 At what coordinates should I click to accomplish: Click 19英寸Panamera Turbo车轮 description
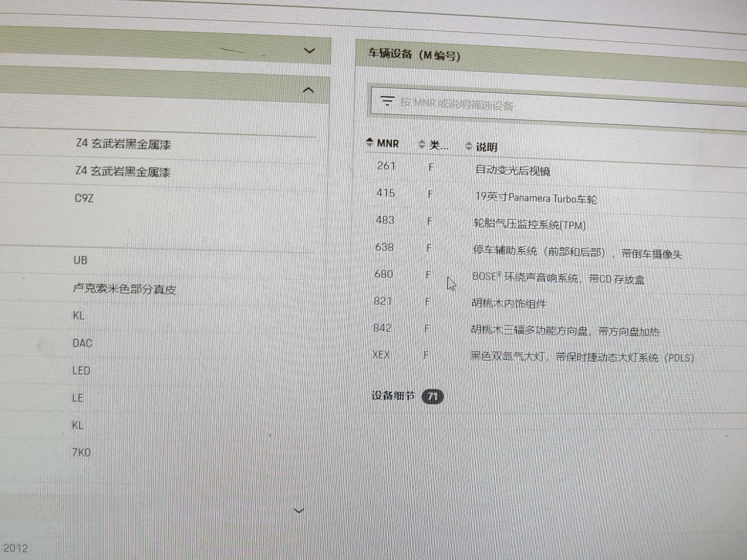[x=536, y=198]
